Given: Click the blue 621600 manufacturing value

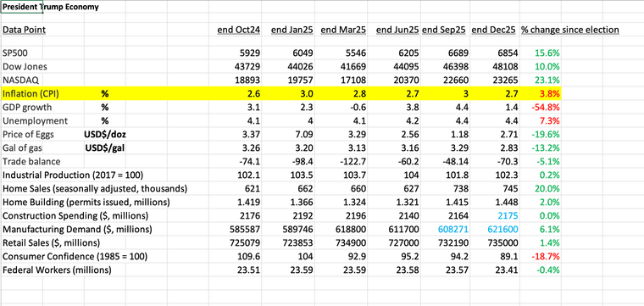Looking at the screenshot, I should 503,229.
